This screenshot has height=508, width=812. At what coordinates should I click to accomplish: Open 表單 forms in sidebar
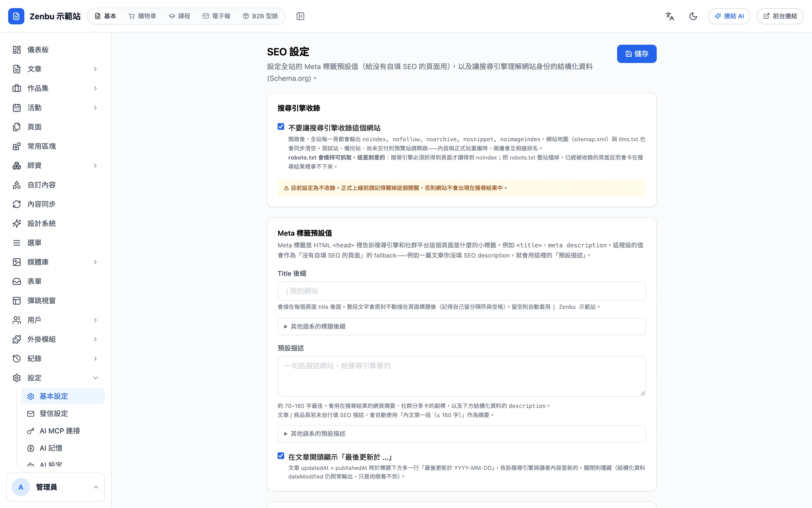pos(55,281)
